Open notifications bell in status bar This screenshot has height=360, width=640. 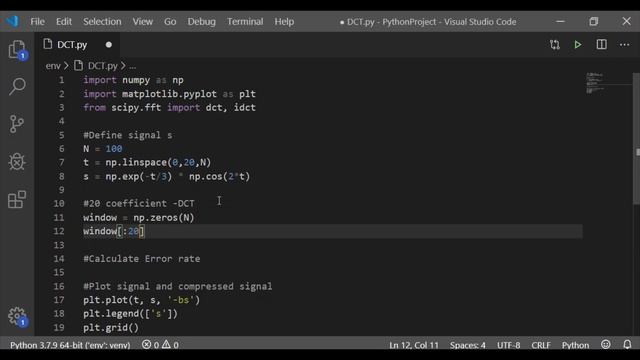[x=627, y=344]
